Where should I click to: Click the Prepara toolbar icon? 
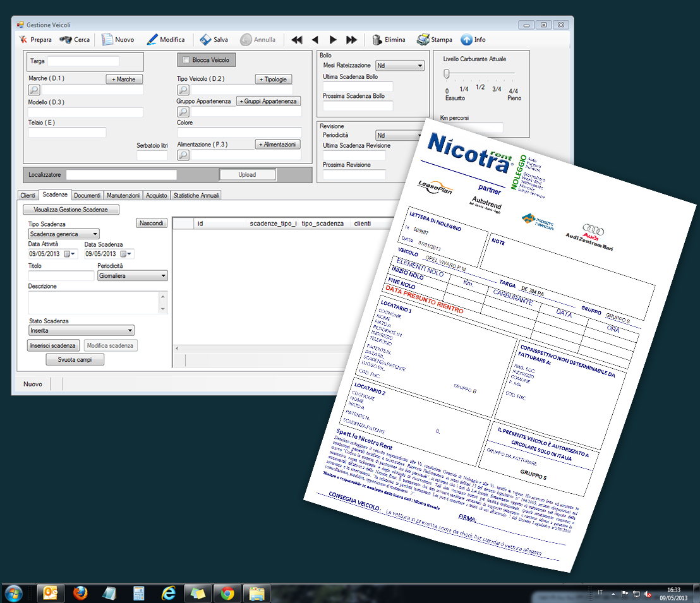click(23, 40)
